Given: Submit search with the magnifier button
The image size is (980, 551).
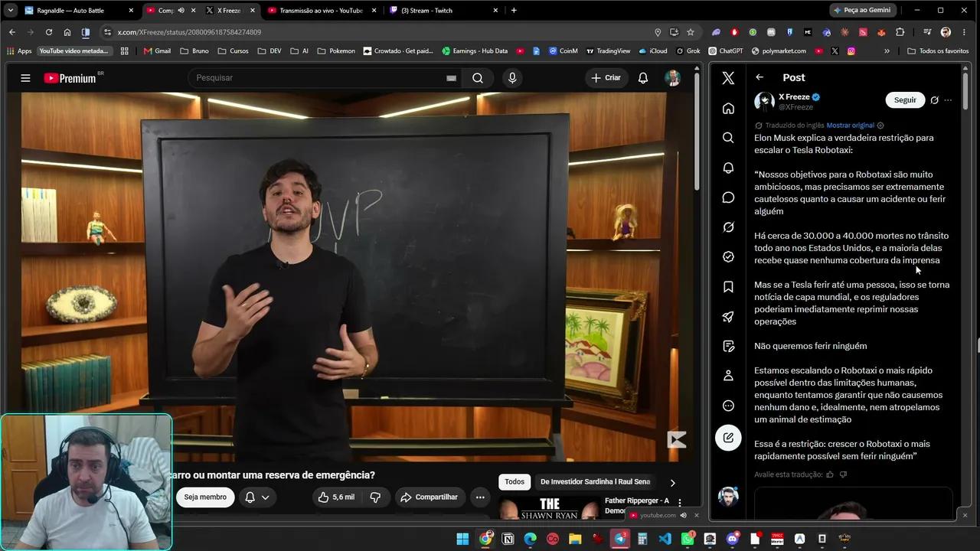Looking at the screenshot, I should pos(478,78).
